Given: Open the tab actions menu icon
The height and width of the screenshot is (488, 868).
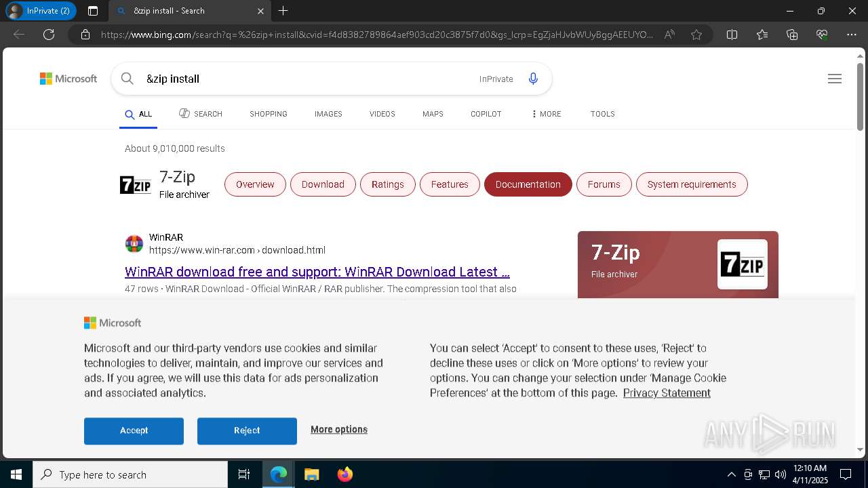Looking at the screenshot, I should tap(93, 11).
